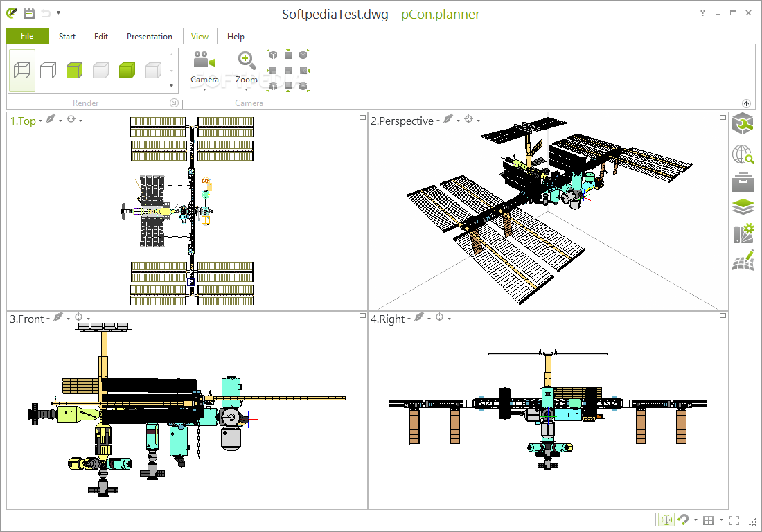Open the Zoom button dropdown arrow
Screen dimensions: 762x532
pyautogui.click(x=247, y=89)
